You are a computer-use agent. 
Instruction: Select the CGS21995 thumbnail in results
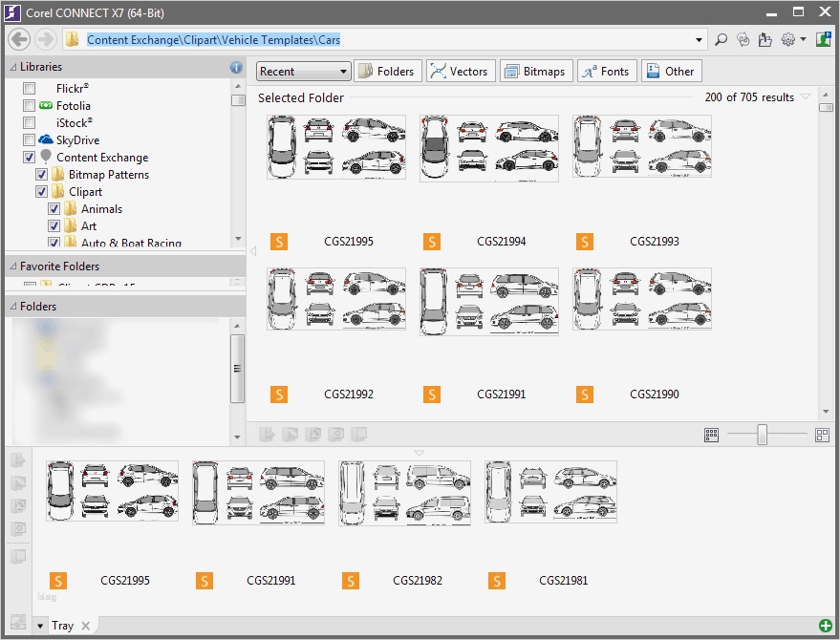coord(335,147)
